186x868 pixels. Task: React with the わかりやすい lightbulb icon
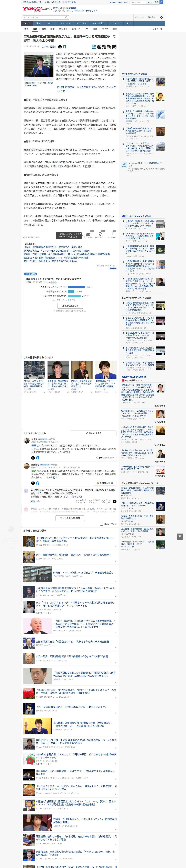pyautogui.click(x=100, y=234)
